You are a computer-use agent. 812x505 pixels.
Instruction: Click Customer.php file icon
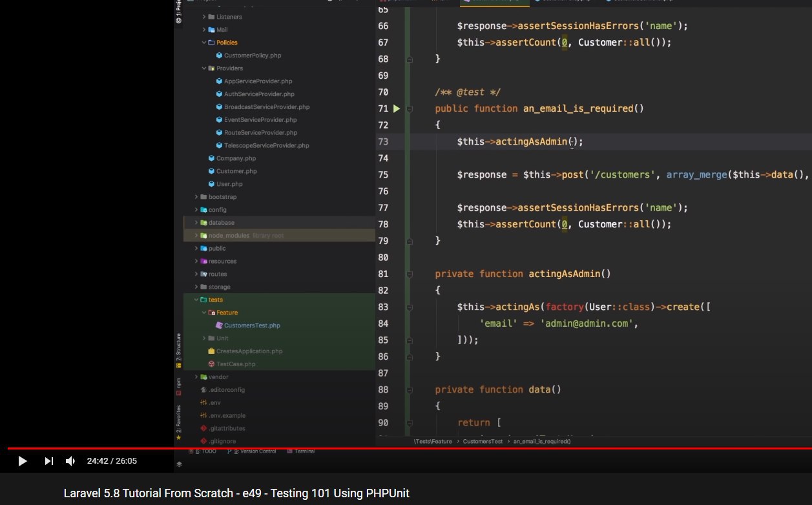pyautogui.click(x=211, y=171)
